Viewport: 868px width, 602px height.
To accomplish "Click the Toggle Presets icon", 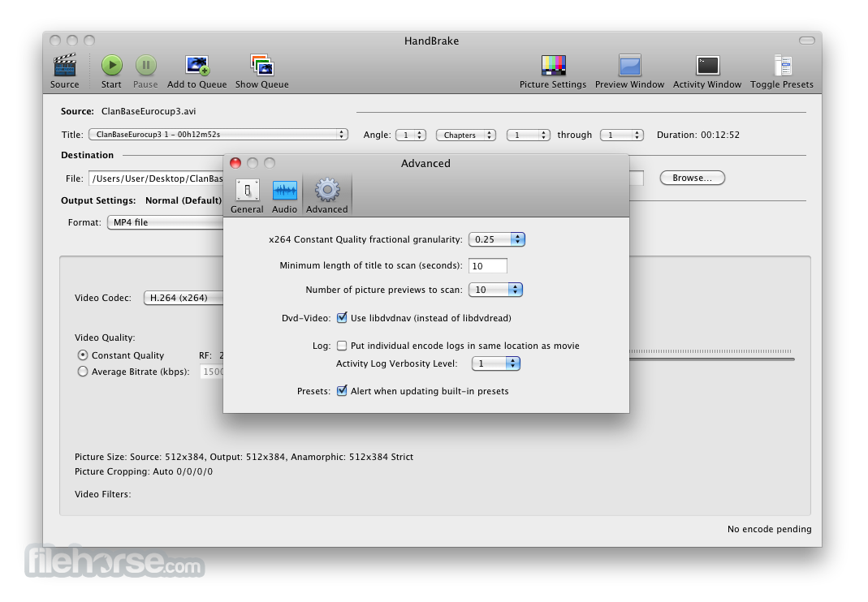I will click(x=782, y=65).
